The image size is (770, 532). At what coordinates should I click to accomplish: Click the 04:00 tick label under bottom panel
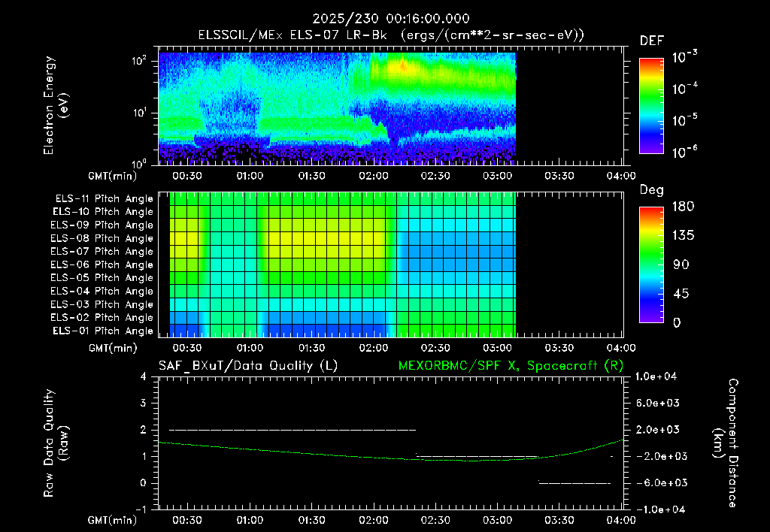(621, 520)
